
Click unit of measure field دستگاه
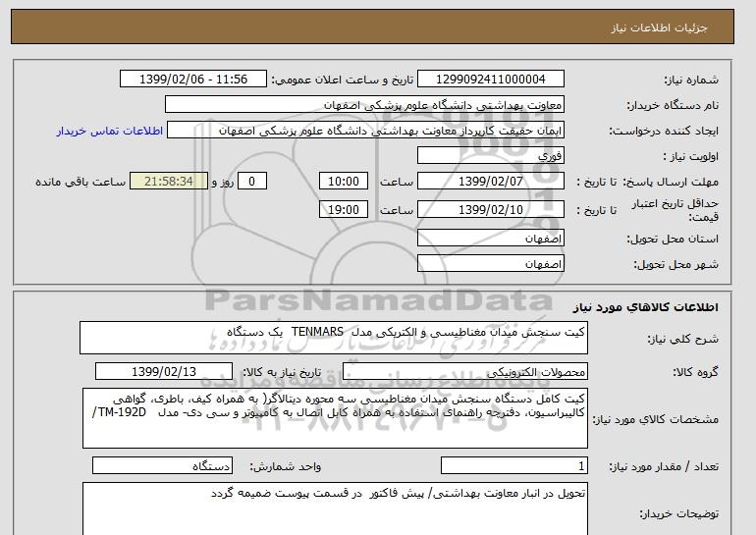162,466
